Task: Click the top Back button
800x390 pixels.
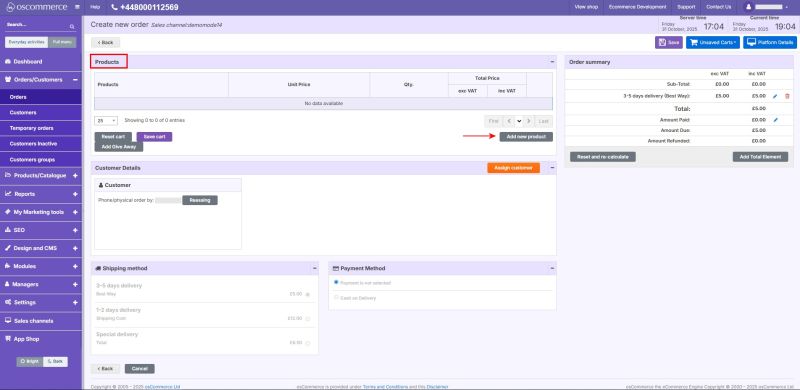Action: coord(106,42)
